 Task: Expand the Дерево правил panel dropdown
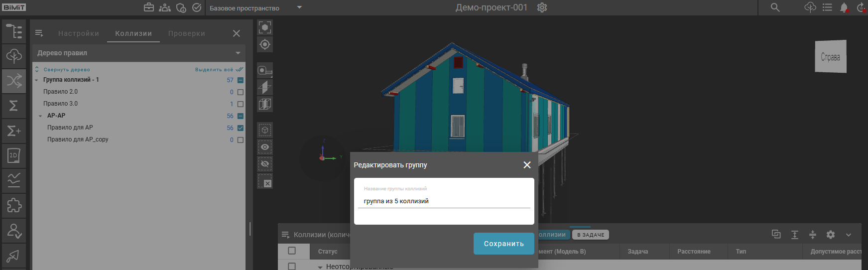(238, 53)
